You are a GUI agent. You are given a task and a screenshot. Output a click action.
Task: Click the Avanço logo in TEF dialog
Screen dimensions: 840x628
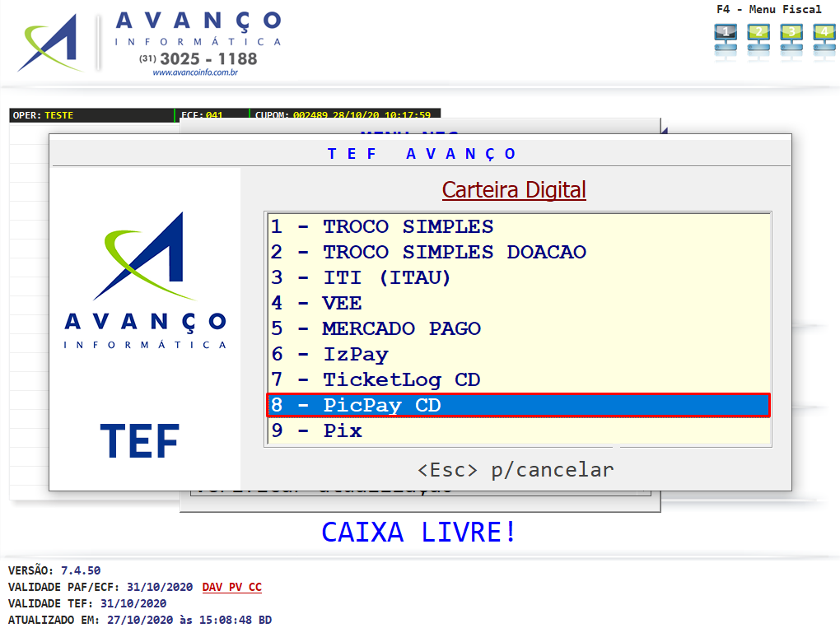(145, 281)
